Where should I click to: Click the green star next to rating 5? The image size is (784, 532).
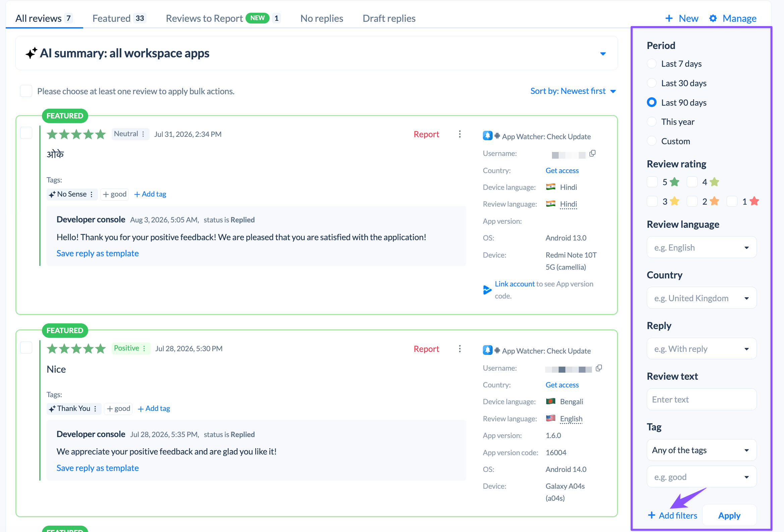(674, 182)
